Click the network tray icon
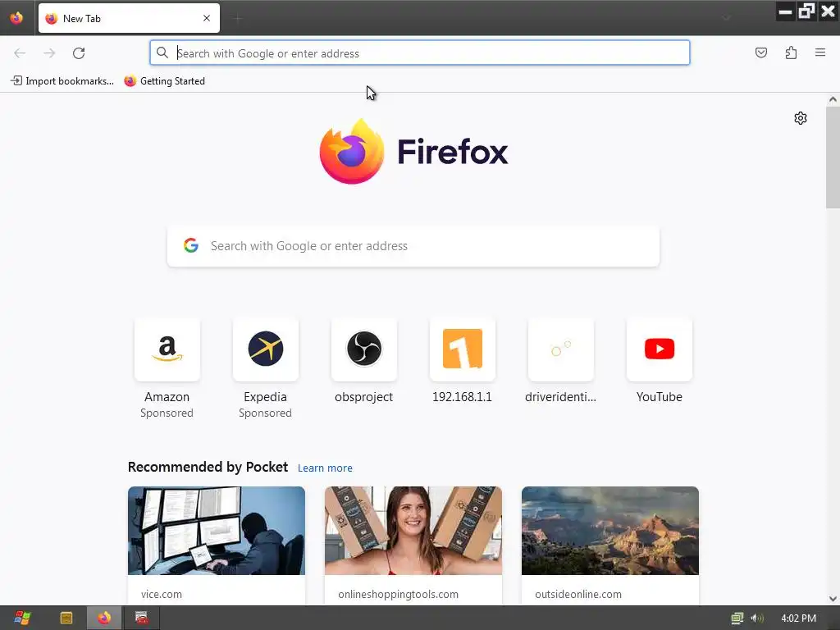This screenshot has width=840, height=630. coord(737,619)
